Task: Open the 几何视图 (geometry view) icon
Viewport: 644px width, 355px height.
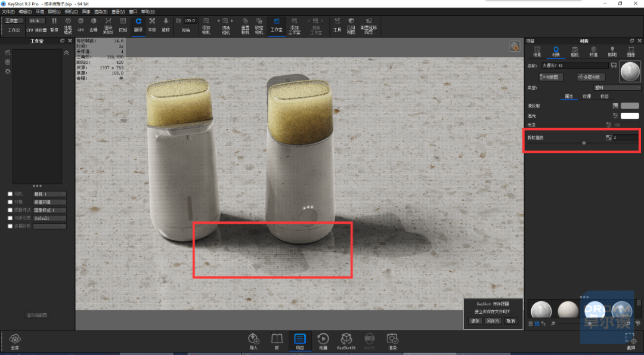Action: (x=351, y=26)
